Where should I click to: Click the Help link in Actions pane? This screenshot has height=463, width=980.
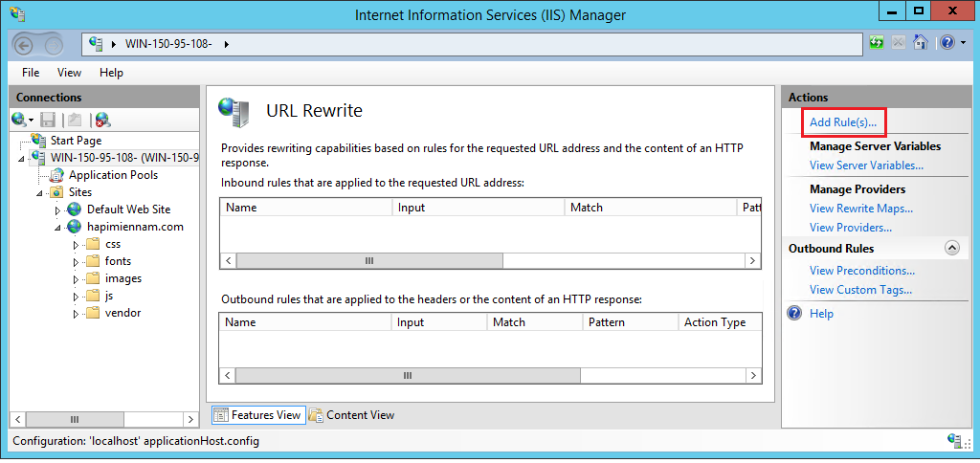point(821,314)
